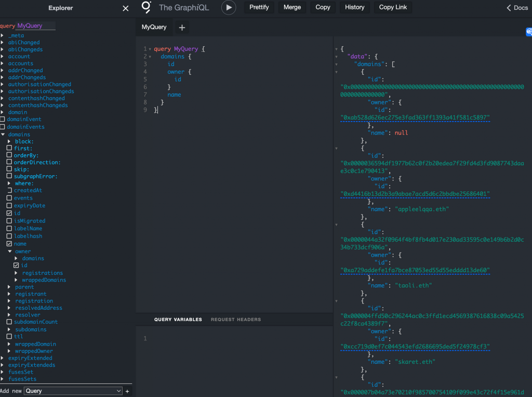Click The Graph logo icon
532x397 pixels.
tap(146, 7)
